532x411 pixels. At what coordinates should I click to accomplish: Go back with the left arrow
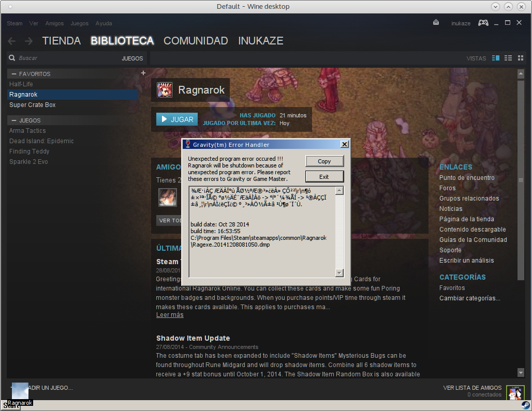11,41
